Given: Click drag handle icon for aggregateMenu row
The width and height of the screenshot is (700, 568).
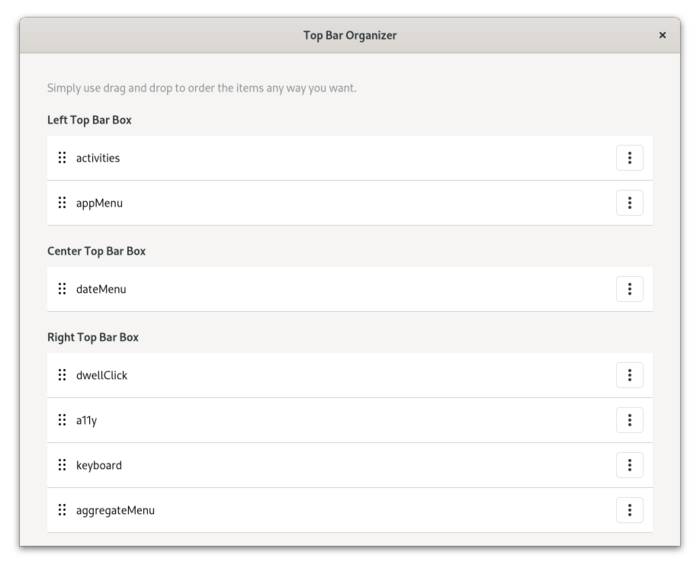Looking at the screenshot, I should pos(62,510).
